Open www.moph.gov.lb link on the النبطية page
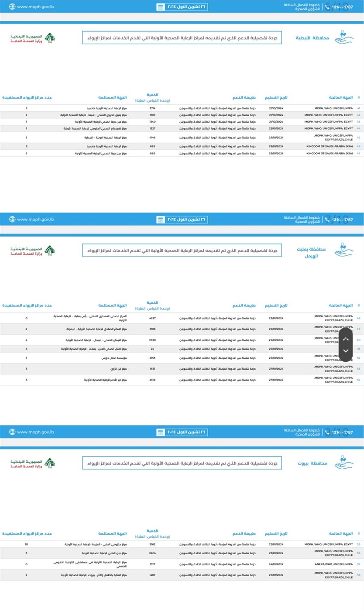The image size is (364, 611). click(x=35, y=7)
